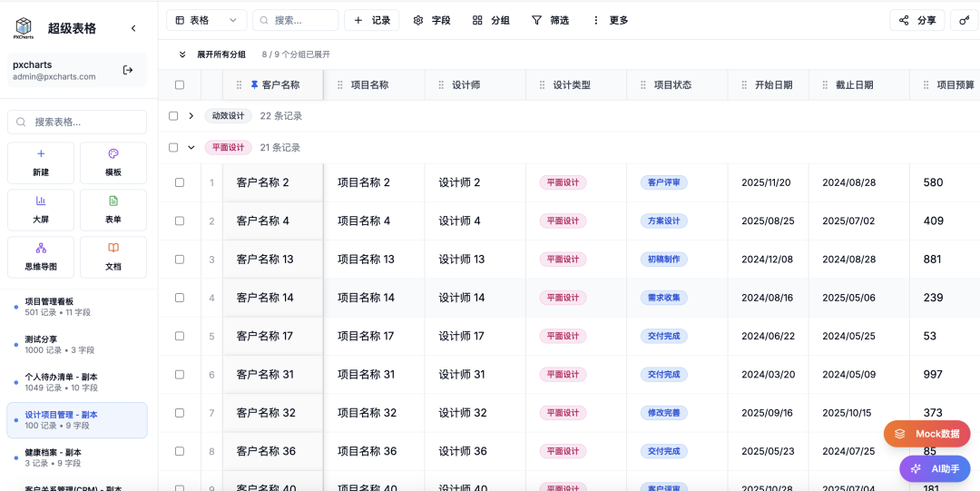Open the 字段 gear settings
The height and width of the screenshot is (491, 980).
(432, 20)
